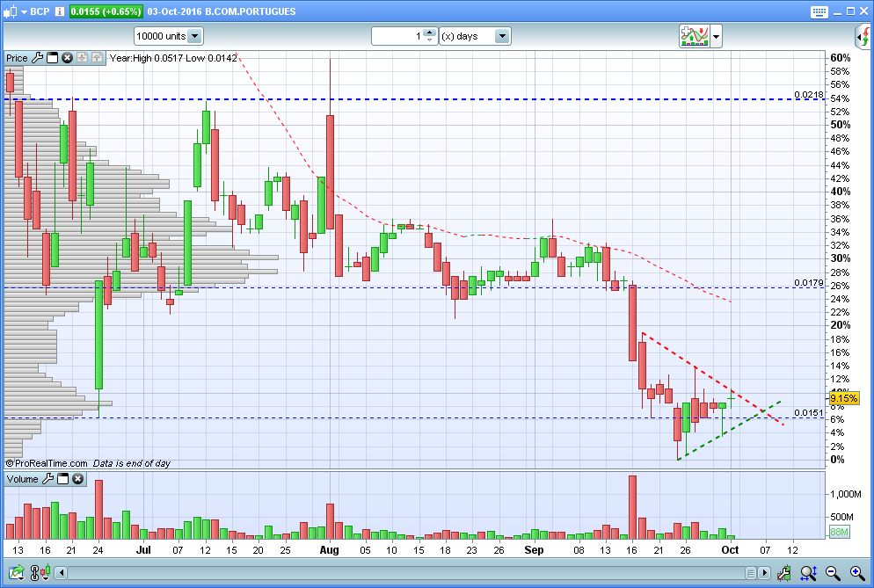Decrease the period count with down stepper
The width and height of the screenshot is (874, 588).
point(429,40)
